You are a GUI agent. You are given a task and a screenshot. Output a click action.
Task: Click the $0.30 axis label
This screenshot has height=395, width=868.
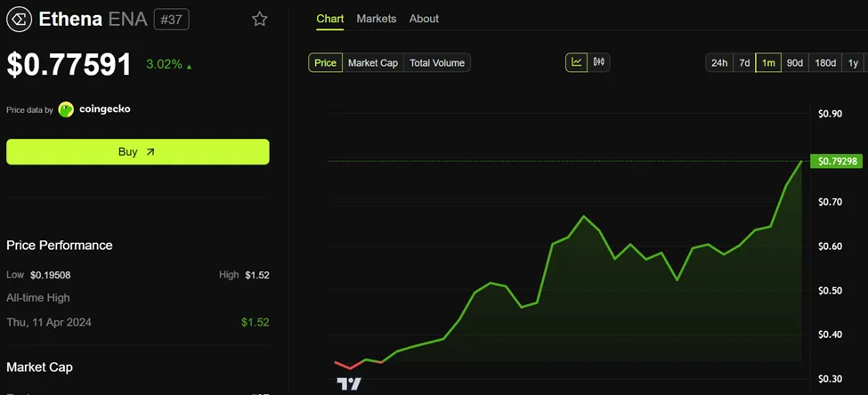coord(830,379)
